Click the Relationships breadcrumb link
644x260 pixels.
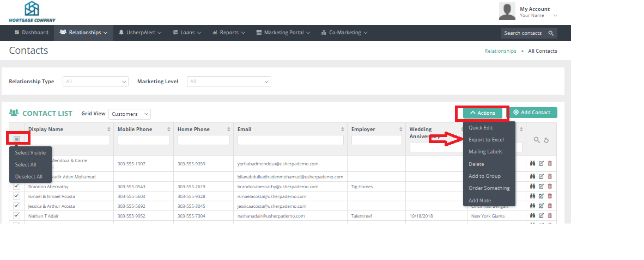pyautogui.click(x=500, y=51)
